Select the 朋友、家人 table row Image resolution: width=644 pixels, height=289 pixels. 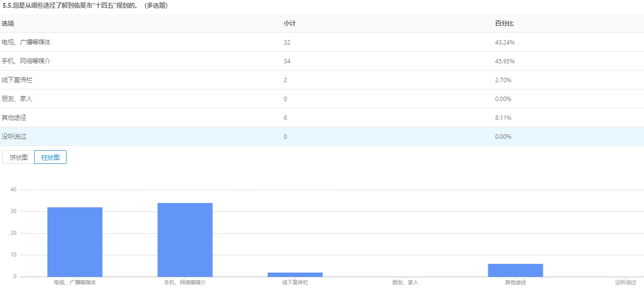click(17, 99)
